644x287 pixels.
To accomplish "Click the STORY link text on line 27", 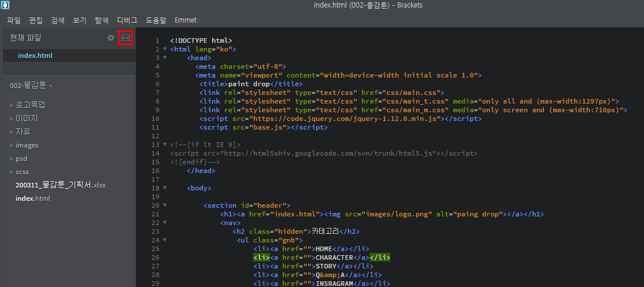I will (325, 266).
